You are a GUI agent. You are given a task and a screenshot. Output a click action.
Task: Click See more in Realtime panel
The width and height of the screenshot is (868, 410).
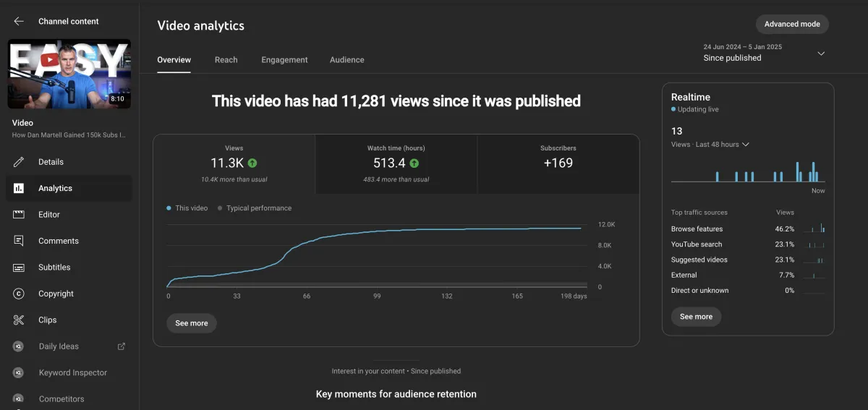click(x=696, y=317)
